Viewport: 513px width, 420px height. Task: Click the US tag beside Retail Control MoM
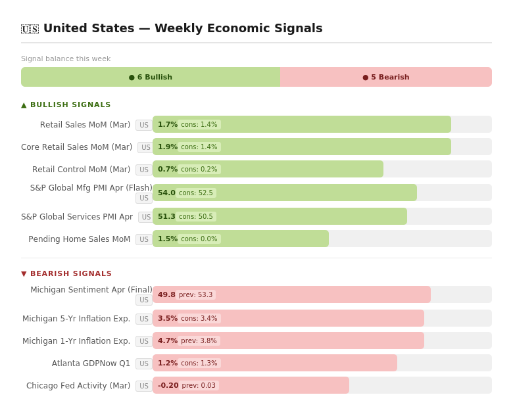[144, 170]
